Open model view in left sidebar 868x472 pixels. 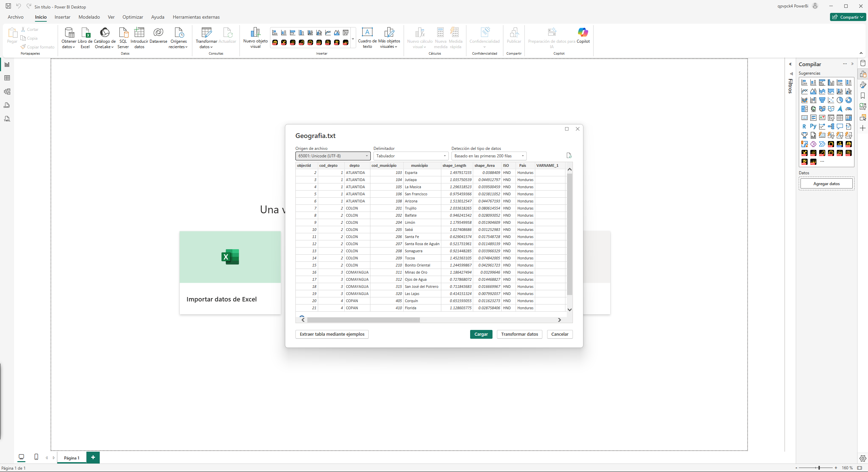coord(7,92)
